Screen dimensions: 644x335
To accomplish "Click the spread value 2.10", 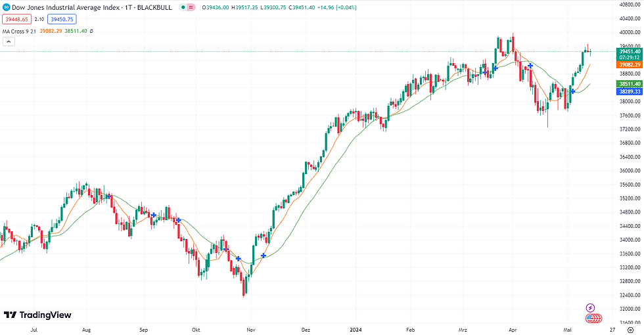I will [39, 19].
